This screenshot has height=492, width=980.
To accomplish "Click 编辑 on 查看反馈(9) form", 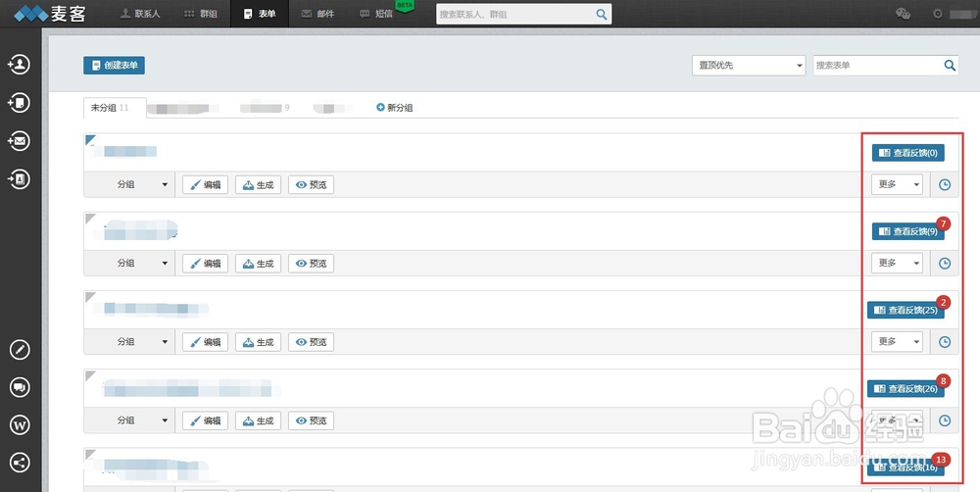I will [x=205, y=264].
